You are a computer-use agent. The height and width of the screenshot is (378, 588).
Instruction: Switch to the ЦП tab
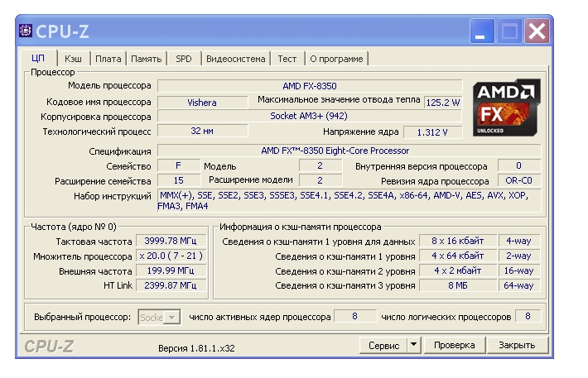(38, 59)
